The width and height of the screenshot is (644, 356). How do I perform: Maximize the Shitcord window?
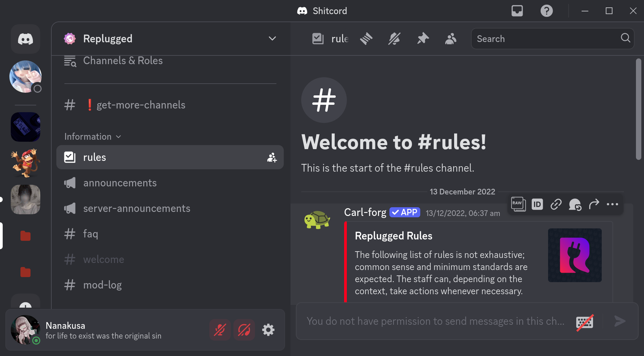tap(609, 11)
